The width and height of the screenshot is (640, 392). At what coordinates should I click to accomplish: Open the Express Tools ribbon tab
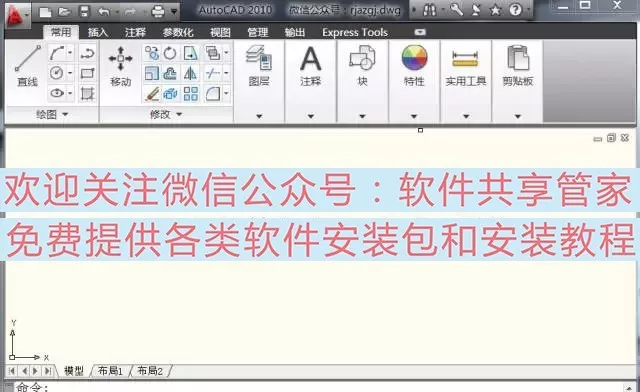355,32
